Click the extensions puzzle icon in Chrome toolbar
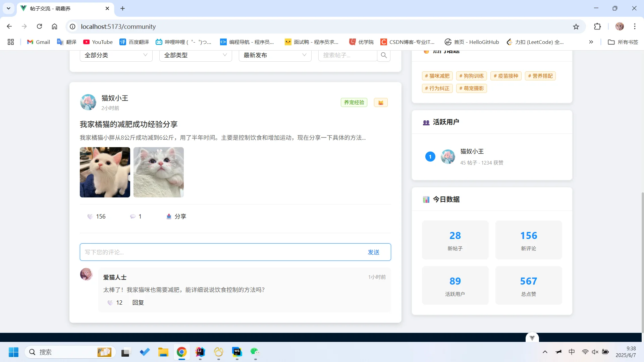This screenshot has width=644, height=362. (598, 26)
